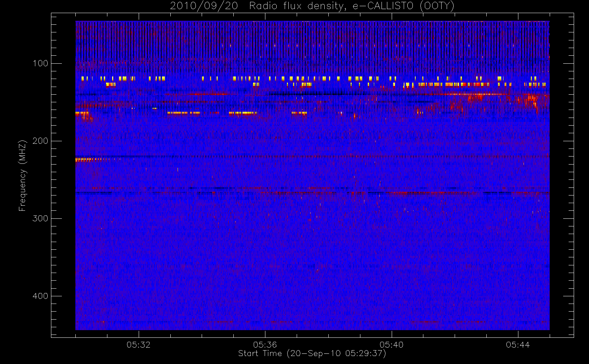Click the 05:44 time tick label
Viewport: 589px width, 364px height.
pyautogui.click(x=518, y=345)
